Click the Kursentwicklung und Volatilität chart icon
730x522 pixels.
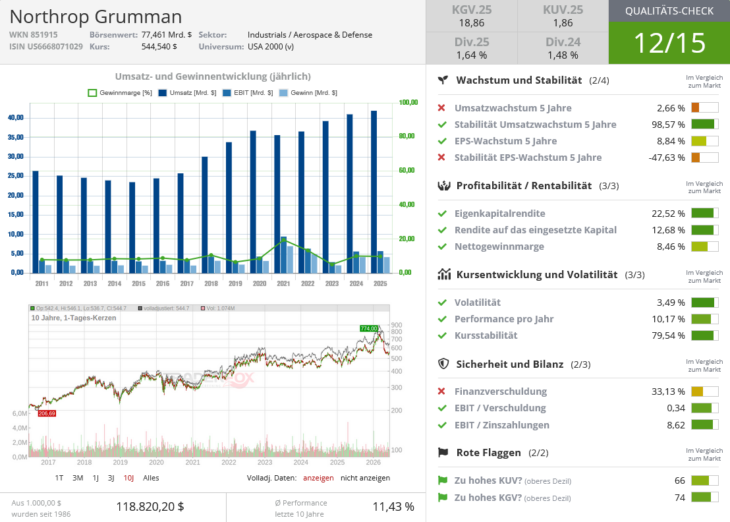point(444,274)
